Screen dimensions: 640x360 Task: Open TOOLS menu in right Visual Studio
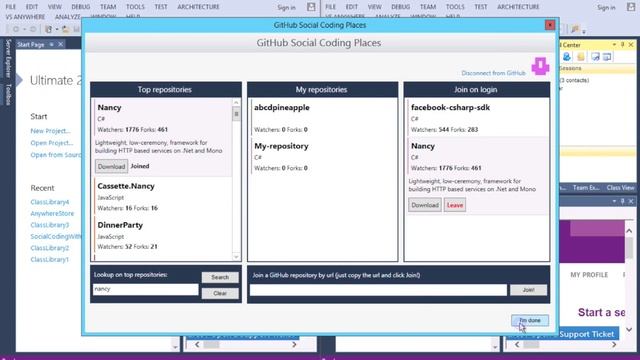[x=455, y=7]
